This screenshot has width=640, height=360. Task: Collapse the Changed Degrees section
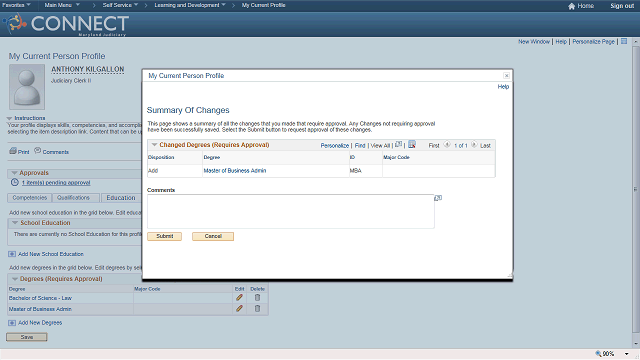(154, 144)
